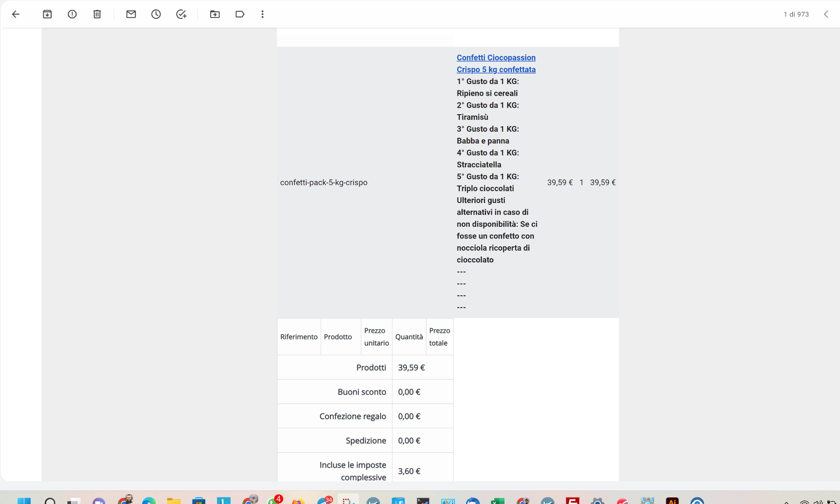840x504 pixels.
Task: Open the three-dot More options menu
Action: click(x=262, y=14)
